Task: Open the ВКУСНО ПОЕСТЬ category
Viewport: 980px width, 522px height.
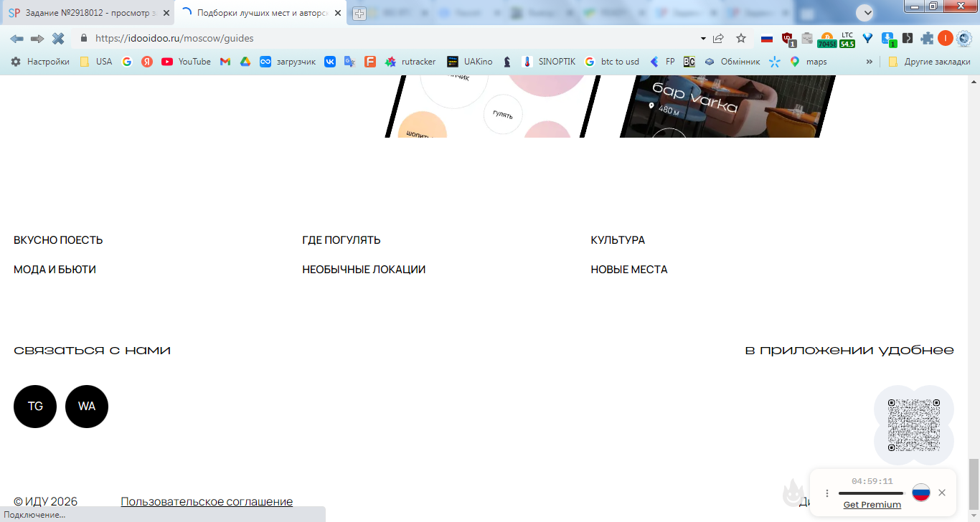Action: (x=58, y=240)
